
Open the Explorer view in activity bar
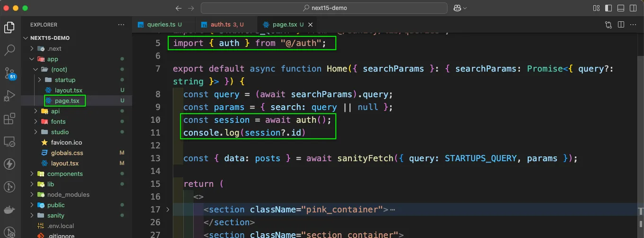(9, 27)
